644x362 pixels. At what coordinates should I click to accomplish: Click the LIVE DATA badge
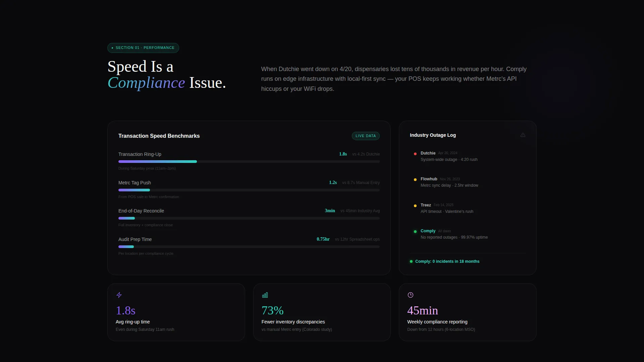tap(366, 136)
